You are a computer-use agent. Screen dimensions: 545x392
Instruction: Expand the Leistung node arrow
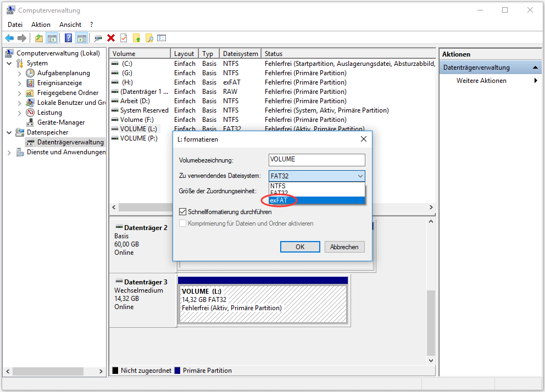tap(19, 113)
